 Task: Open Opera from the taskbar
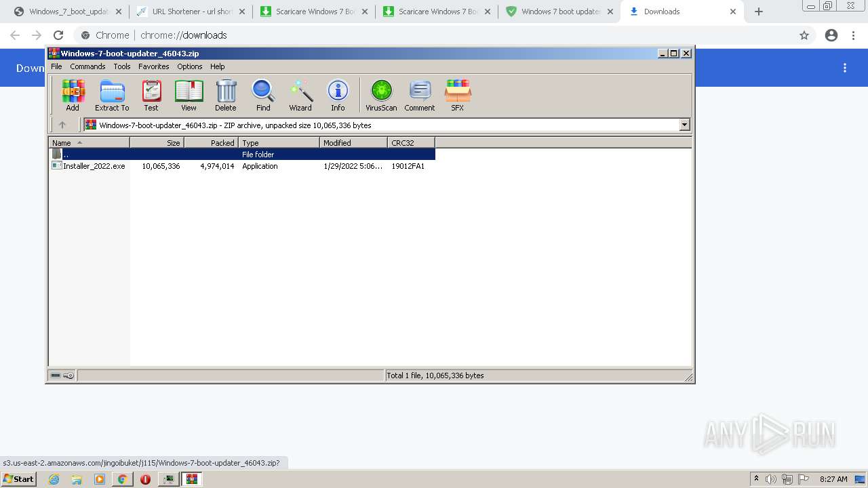145,479
